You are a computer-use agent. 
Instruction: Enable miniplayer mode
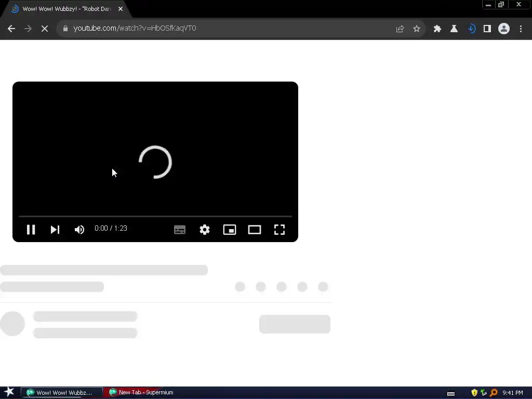coord(230,230)
